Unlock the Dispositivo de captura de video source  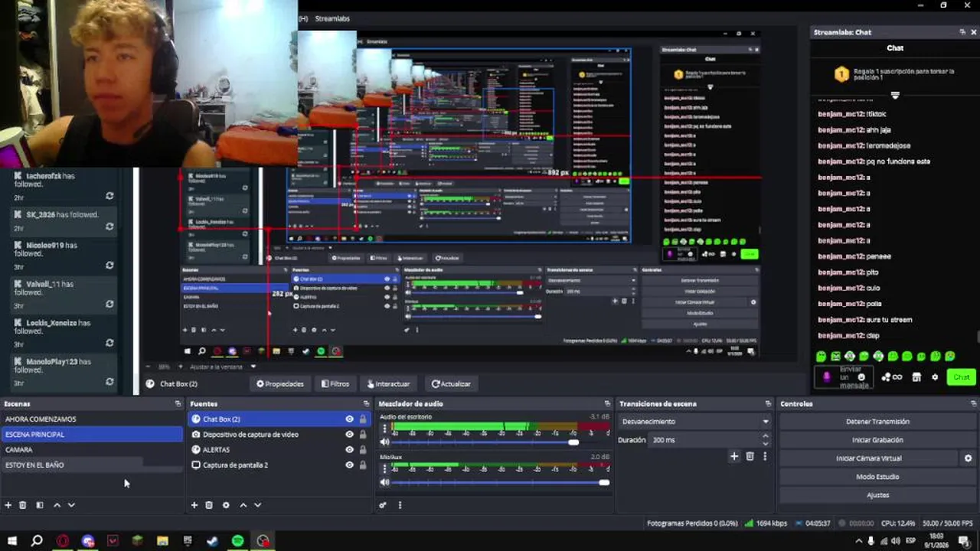pyautogui.click(x=363, y=435)
